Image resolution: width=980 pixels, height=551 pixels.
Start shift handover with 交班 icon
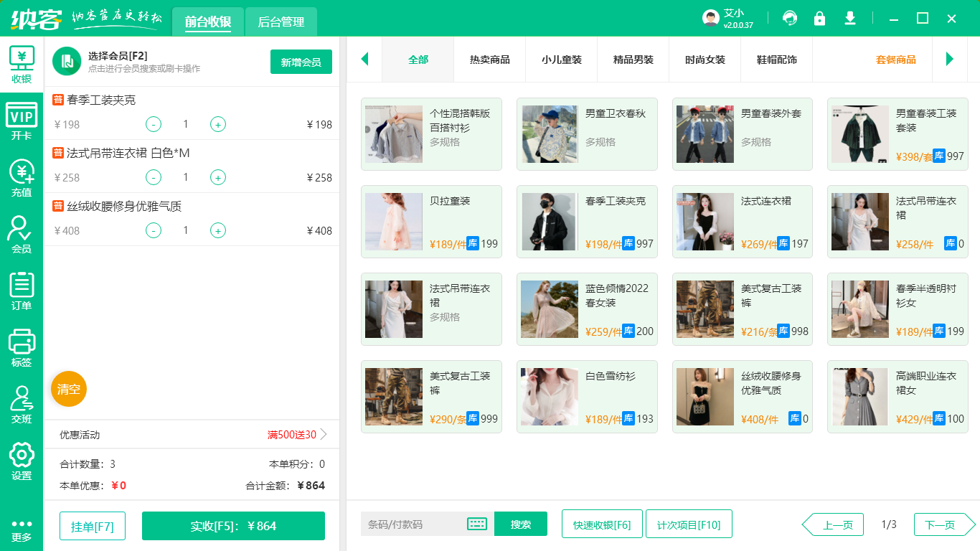(21, 400)
